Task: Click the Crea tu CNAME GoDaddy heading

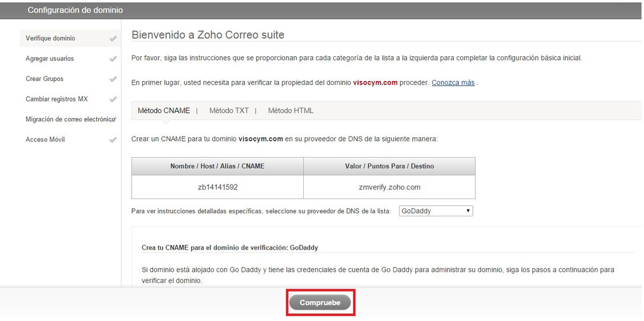Action: click(x=230, y=248)
